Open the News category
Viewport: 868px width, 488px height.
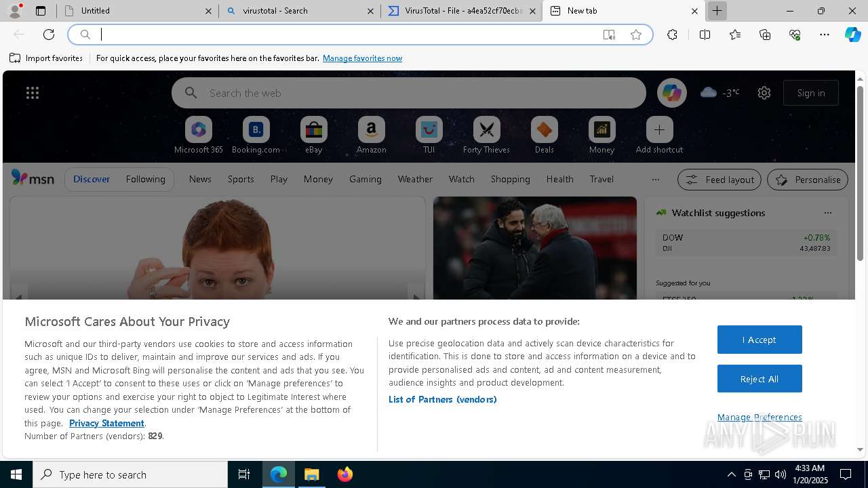tap(200, 179)
